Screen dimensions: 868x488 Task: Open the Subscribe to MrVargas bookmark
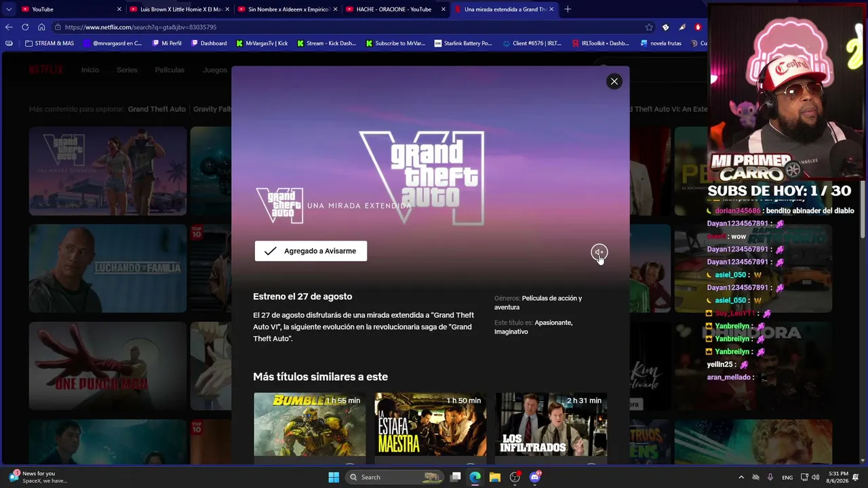(395, 43)
